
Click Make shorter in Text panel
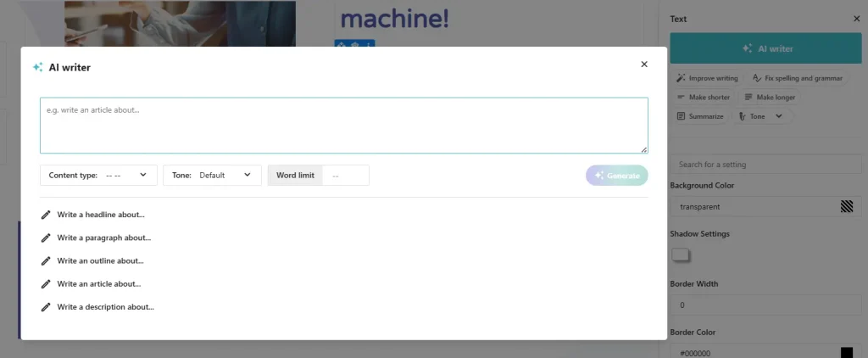click(x=704, y=97)
